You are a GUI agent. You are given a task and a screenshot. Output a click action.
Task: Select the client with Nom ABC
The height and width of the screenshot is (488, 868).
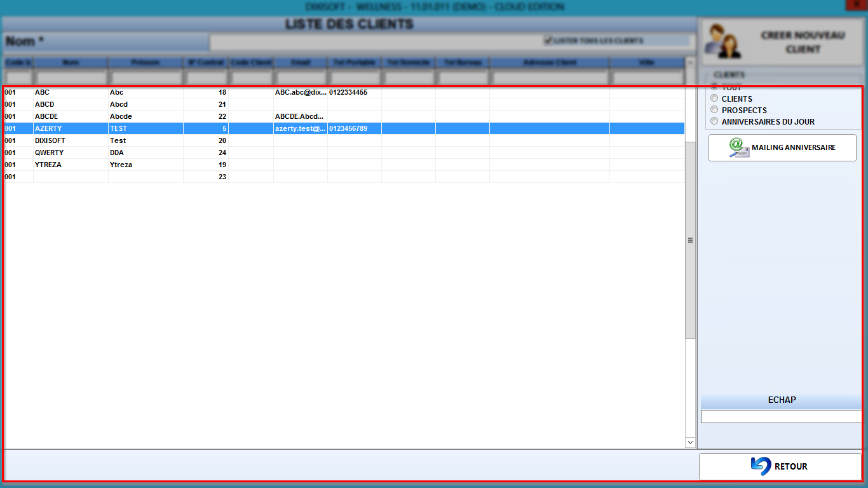(x=42, y=92)
